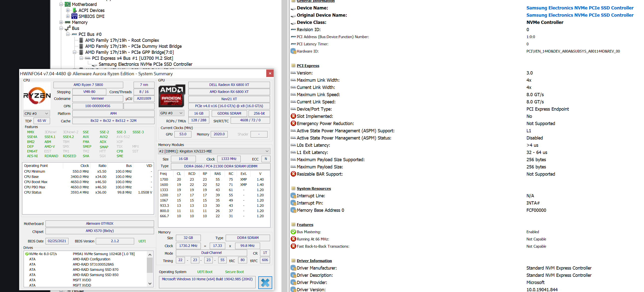Expand the SMBIOS DMI node
Image resolution: width=644 pixels, height=292 pixels.
tap(68, 16)
